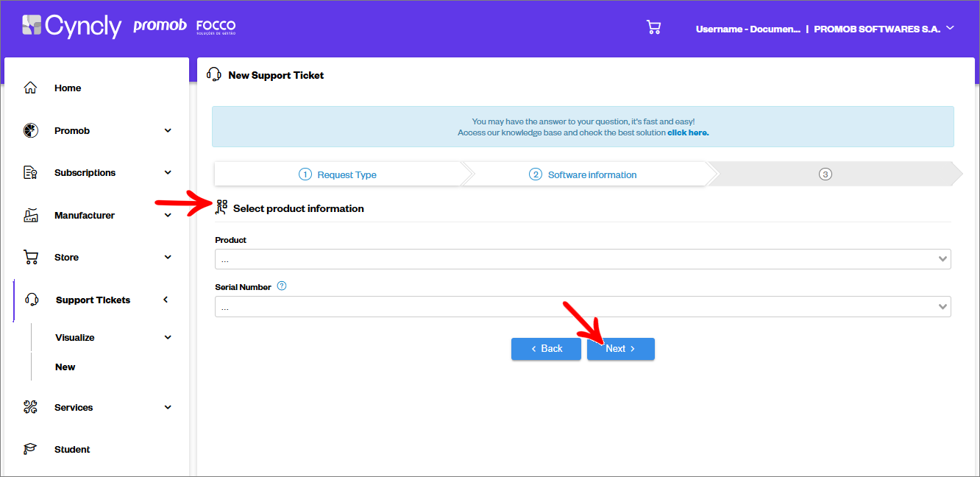This screenshot has width=980, height=477.
Task: Switch to step 1 Request Type
Action: pos(338,174)
